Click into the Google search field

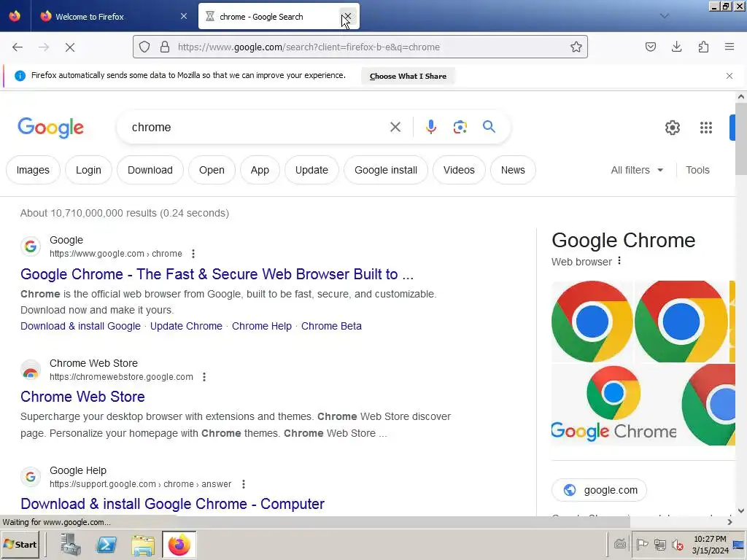coord(258,127)
